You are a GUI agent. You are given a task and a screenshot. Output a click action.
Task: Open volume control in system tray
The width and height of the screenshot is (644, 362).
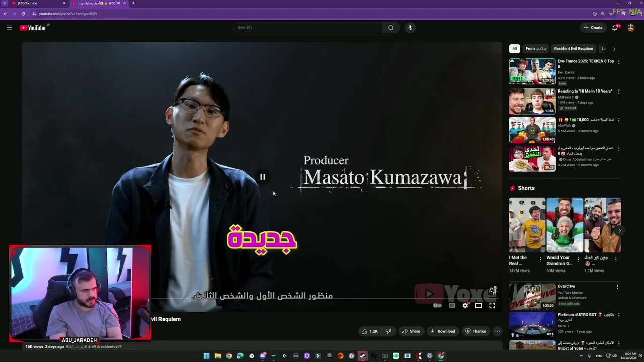(x=614, y=356)
